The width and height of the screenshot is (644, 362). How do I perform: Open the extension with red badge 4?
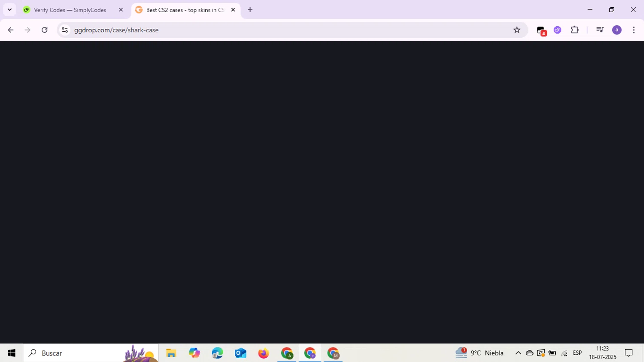click(x=541, y=30)
